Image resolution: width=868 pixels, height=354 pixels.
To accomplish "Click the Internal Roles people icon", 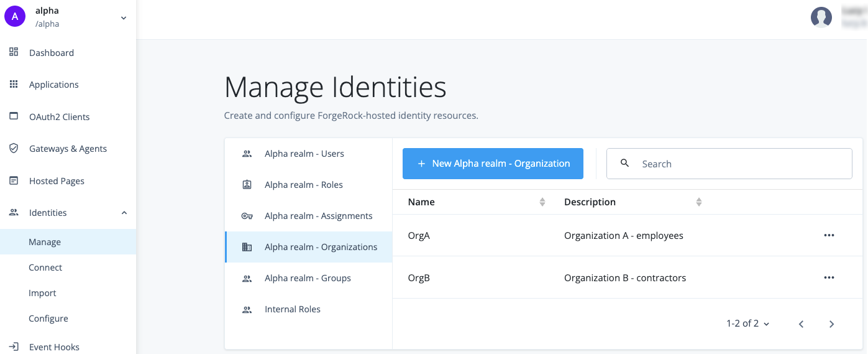I will coord(247,309).
